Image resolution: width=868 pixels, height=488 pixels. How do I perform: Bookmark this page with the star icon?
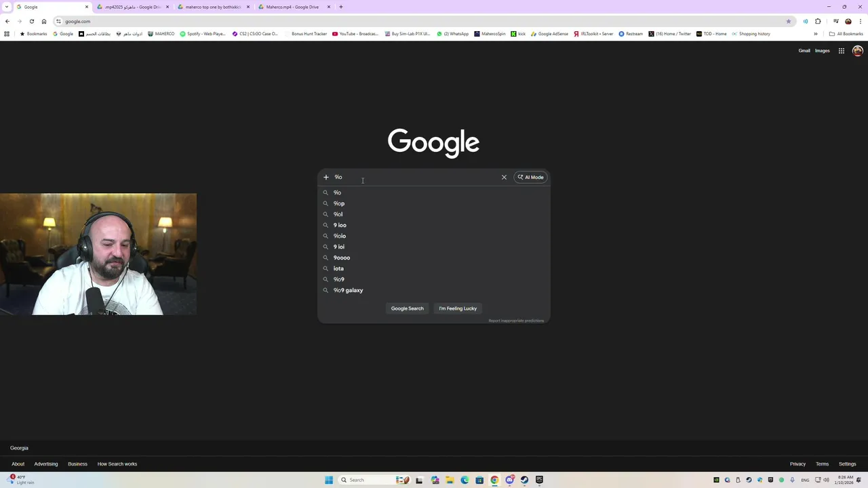click(788, 21)
